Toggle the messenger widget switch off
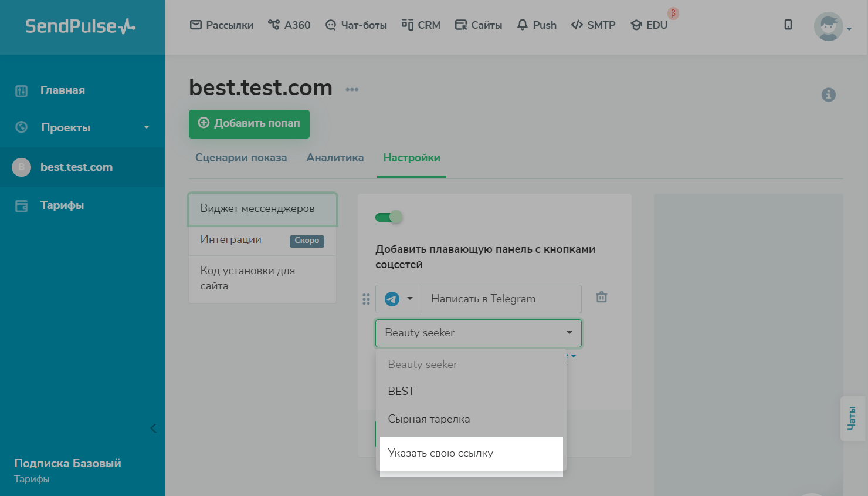Screen dimensions: 868x496 point(389,217)
